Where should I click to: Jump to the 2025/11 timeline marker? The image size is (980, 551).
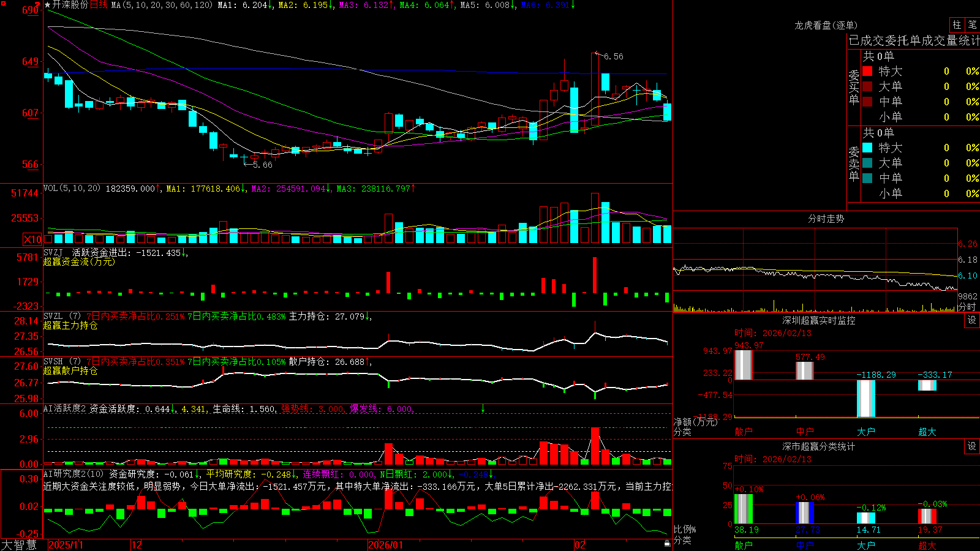(66, 545)
